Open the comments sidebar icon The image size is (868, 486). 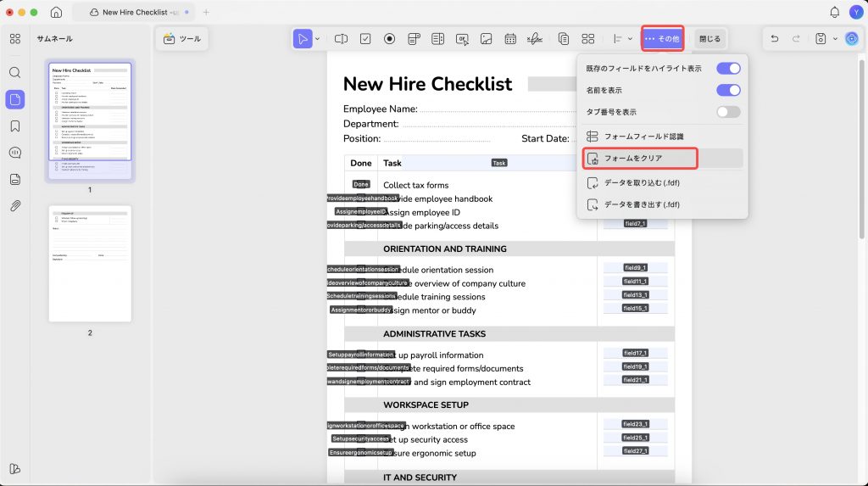tap(15, 153)
